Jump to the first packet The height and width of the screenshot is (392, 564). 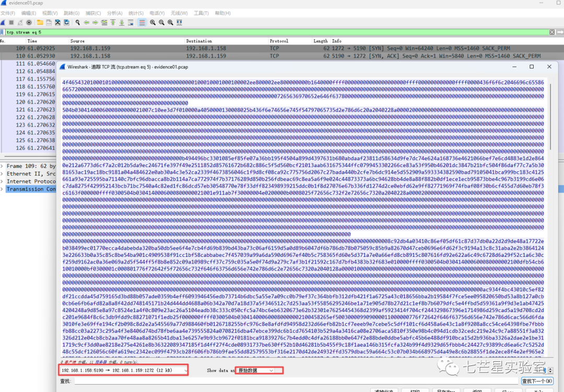113,22
